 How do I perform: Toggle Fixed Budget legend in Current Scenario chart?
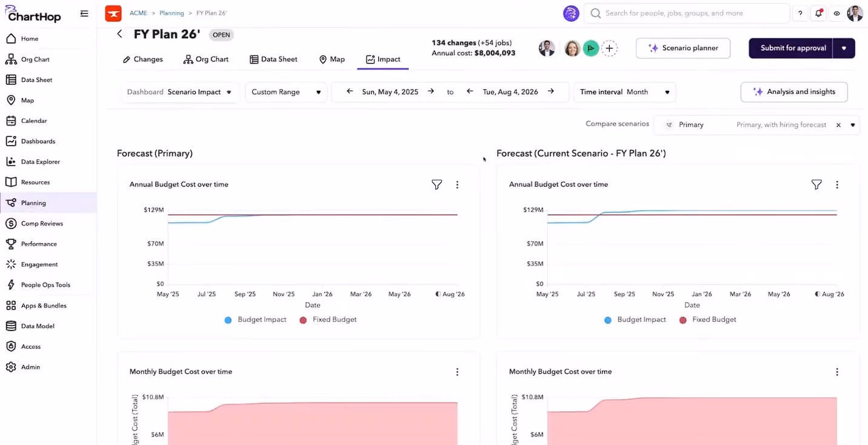coord(707,320)
